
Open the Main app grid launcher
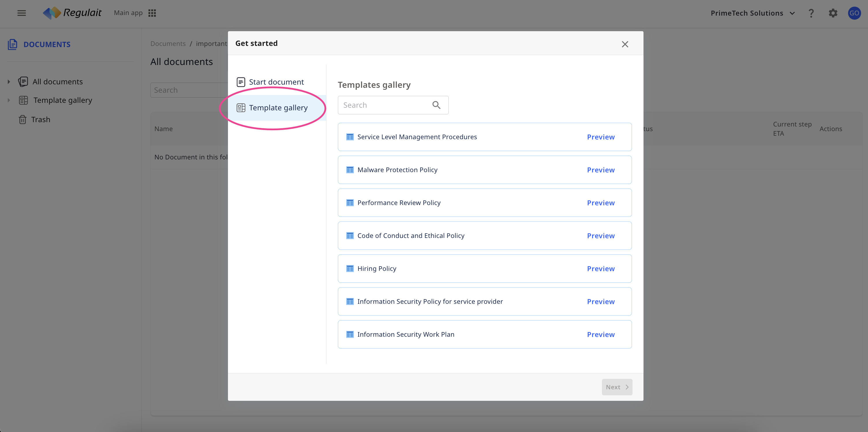click(x=152, y=13)
